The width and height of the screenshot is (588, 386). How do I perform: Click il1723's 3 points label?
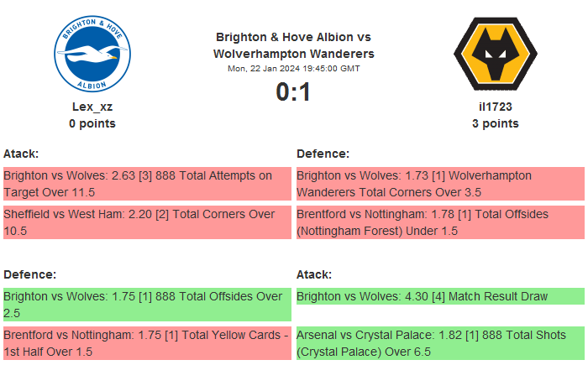(x=495, y=123)
